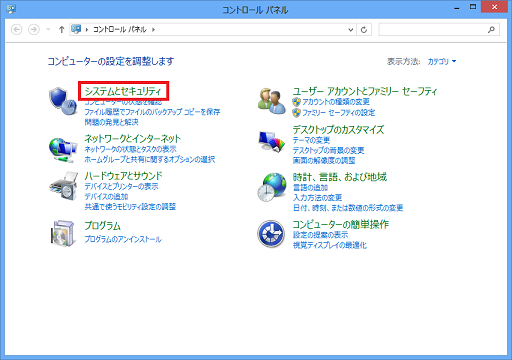The width and height of the screenshot is (512, 360).
Task: Expand the chevron after コントロール パネル in the path
Action: click(x=153, y=30)
